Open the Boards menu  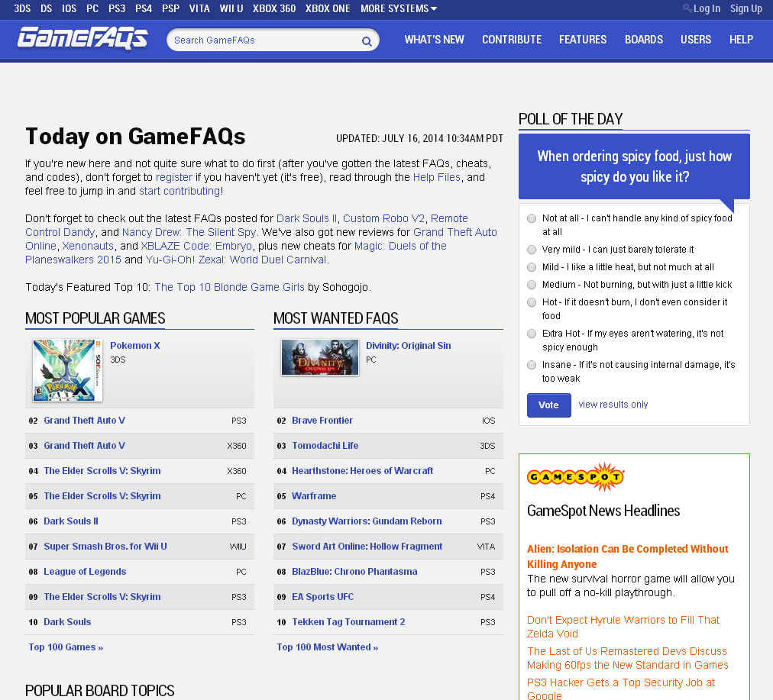pos(643,40)
